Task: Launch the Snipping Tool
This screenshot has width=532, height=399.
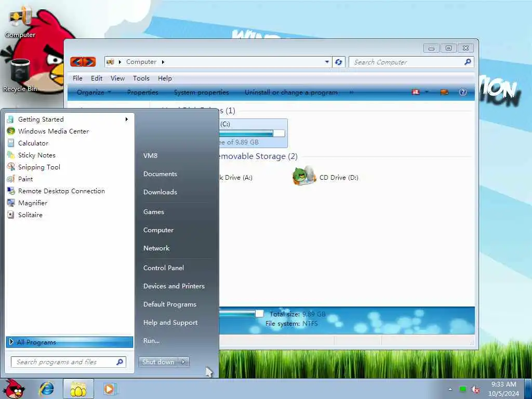Action: 69,167
